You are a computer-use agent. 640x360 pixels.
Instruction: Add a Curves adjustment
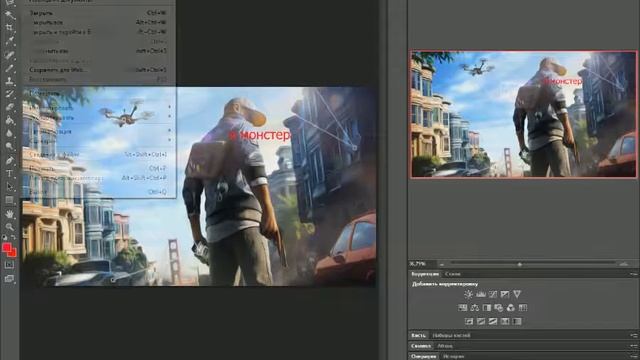[493, 294]
